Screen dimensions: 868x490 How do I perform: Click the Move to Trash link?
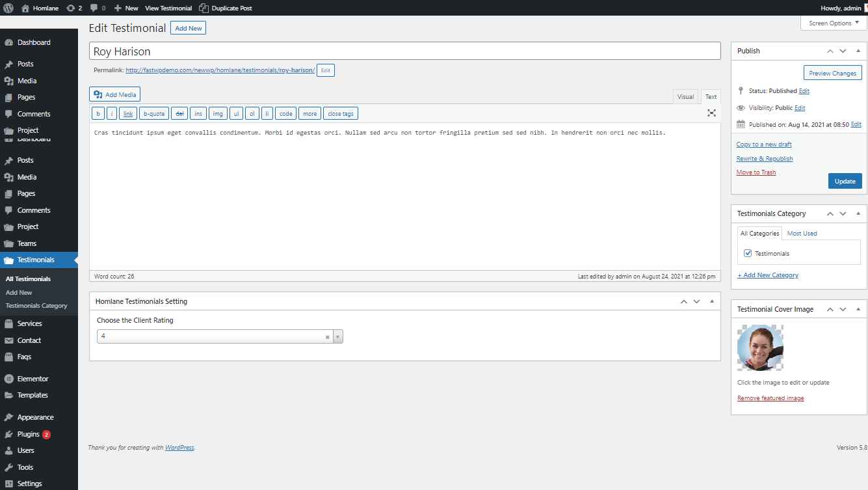(x=756, y=172)
